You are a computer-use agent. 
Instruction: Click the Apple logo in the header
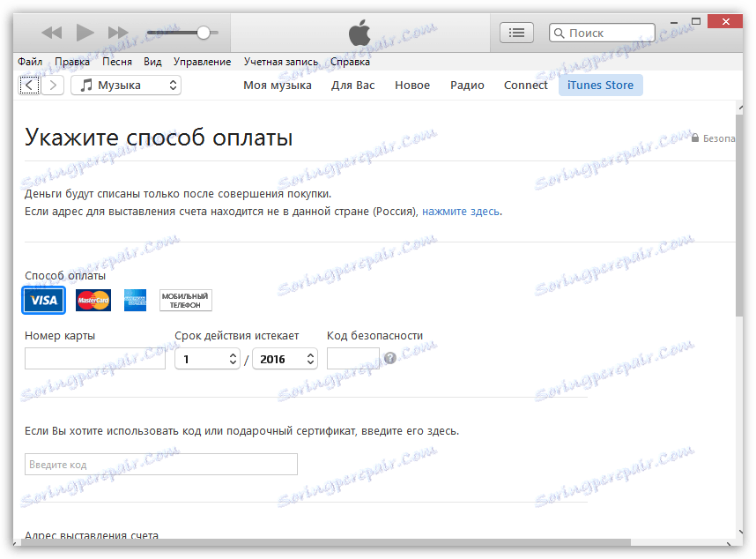pyautogui.click(x=359, y=33)
